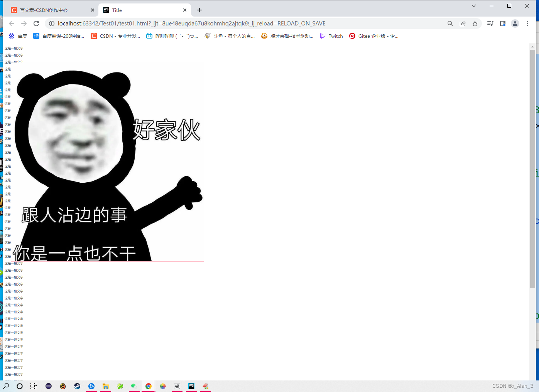Screen dimensions: 539x392
Task: Open WeChat from the taskbar
Action: [x=134, y=386]
